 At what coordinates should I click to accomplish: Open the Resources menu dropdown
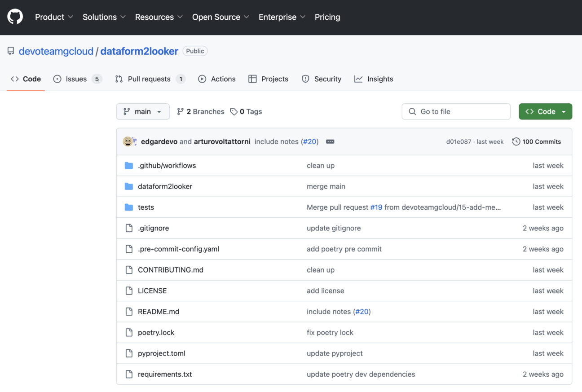coord(159,17)
